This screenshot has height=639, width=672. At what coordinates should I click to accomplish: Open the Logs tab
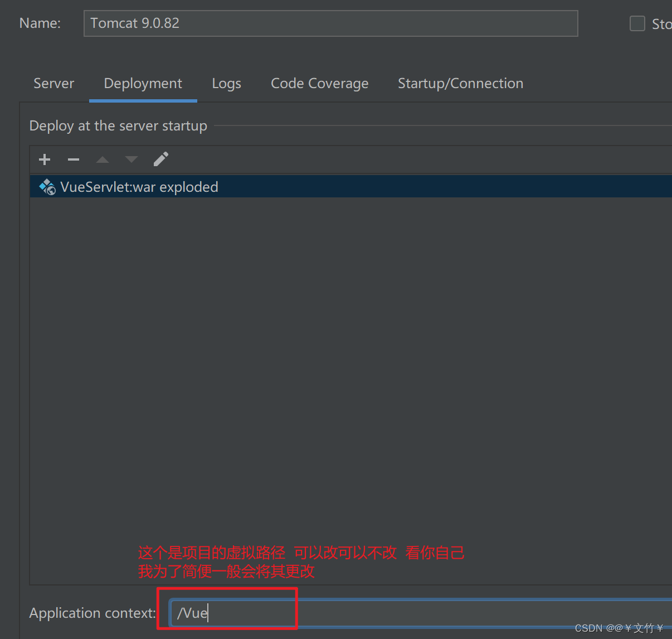tap(226, 83)
